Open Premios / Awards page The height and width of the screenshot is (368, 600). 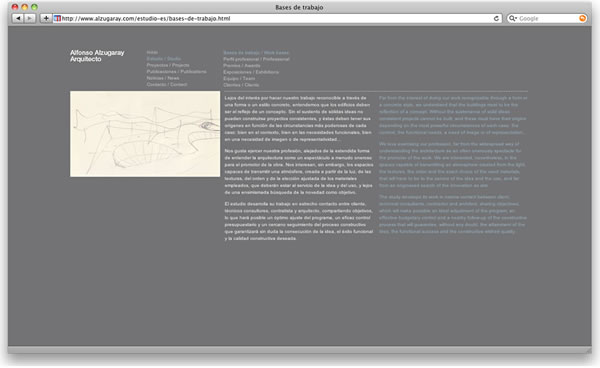(242, 66)
